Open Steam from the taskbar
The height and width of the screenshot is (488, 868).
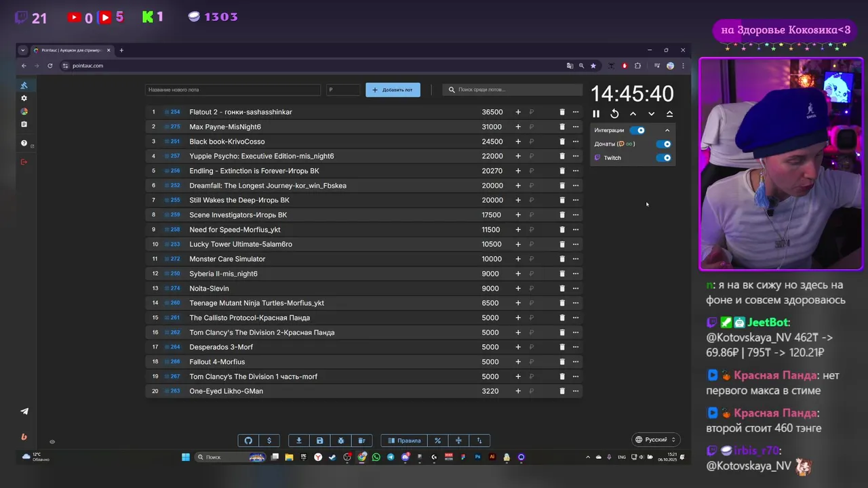tap(332, 457)
